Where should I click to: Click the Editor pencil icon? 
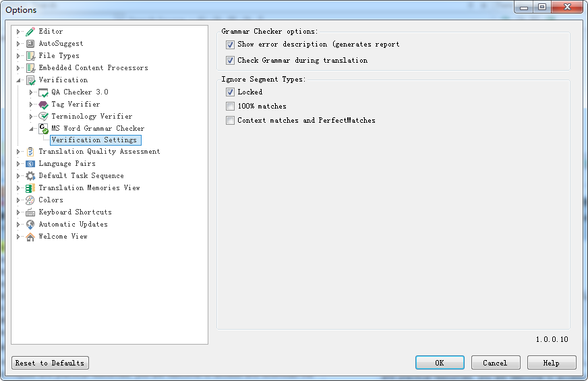coord(30,32)
